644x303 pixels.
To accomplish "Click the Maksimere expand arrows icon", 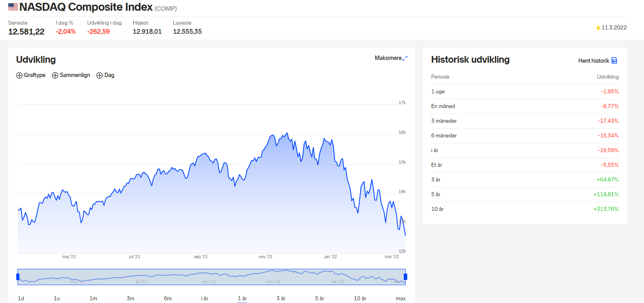I will [x=405, y=58].
